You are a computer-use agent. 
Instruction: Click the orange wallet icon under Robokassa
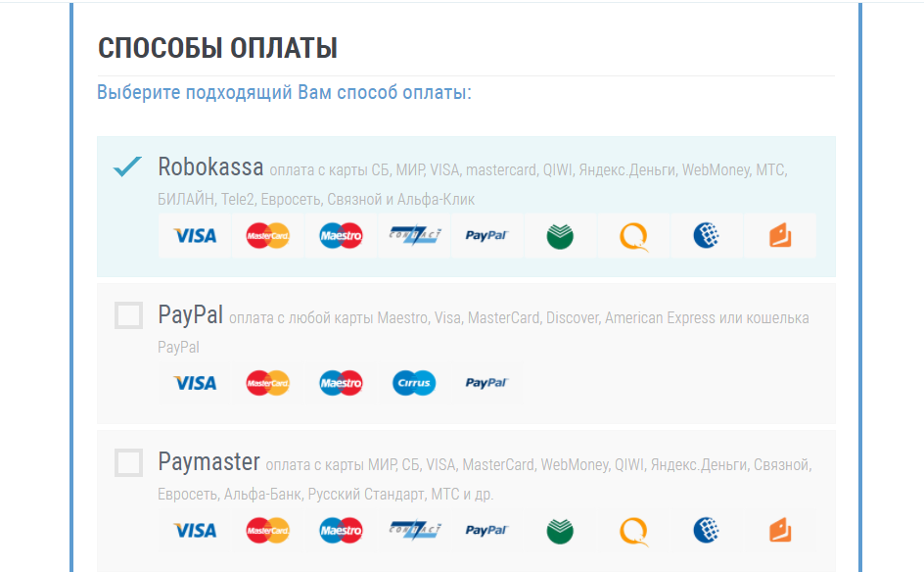[x=779, y=236]
